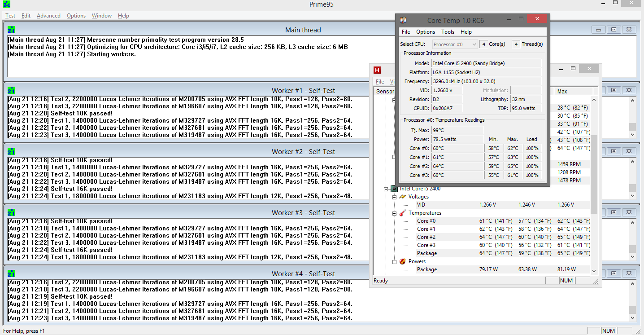Maximize the Worker #1 child window

coord(614,91)
